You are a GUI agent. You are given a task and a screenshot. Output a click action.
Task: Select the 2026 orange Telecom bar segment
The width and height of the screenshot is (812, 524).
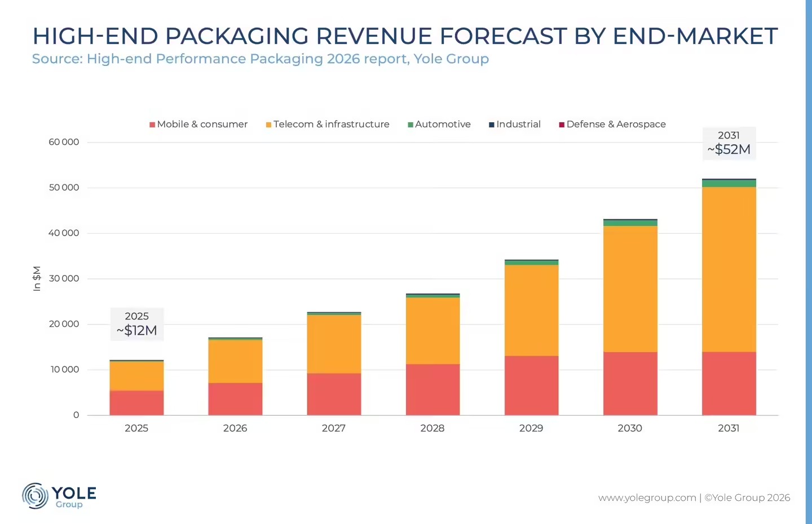[235, 362]
